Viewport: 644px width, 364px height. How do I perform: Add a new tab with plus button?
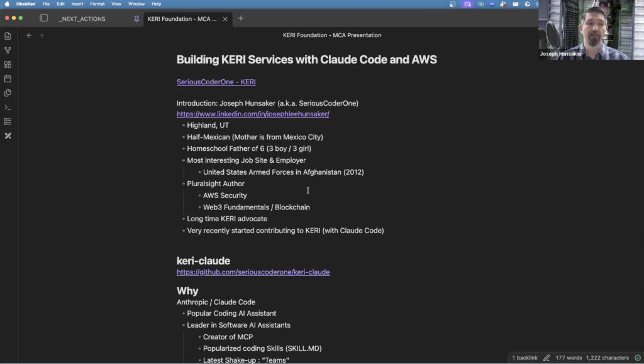240,18
